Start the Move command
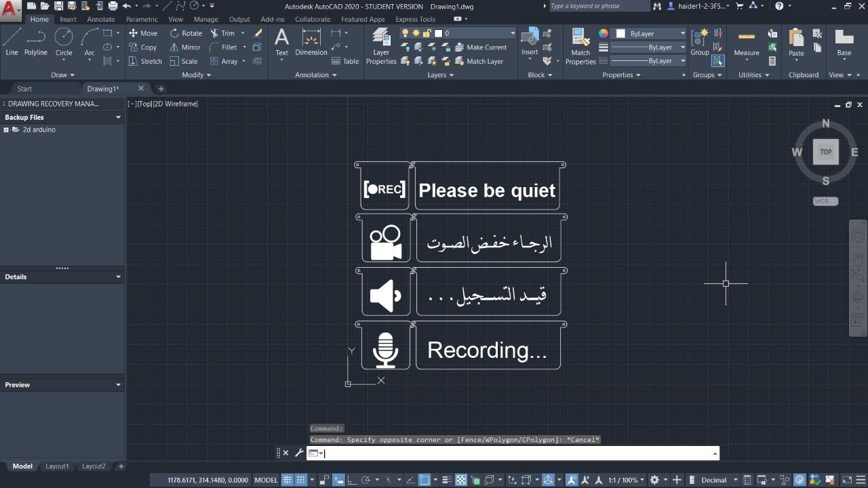 pos(142,33)
